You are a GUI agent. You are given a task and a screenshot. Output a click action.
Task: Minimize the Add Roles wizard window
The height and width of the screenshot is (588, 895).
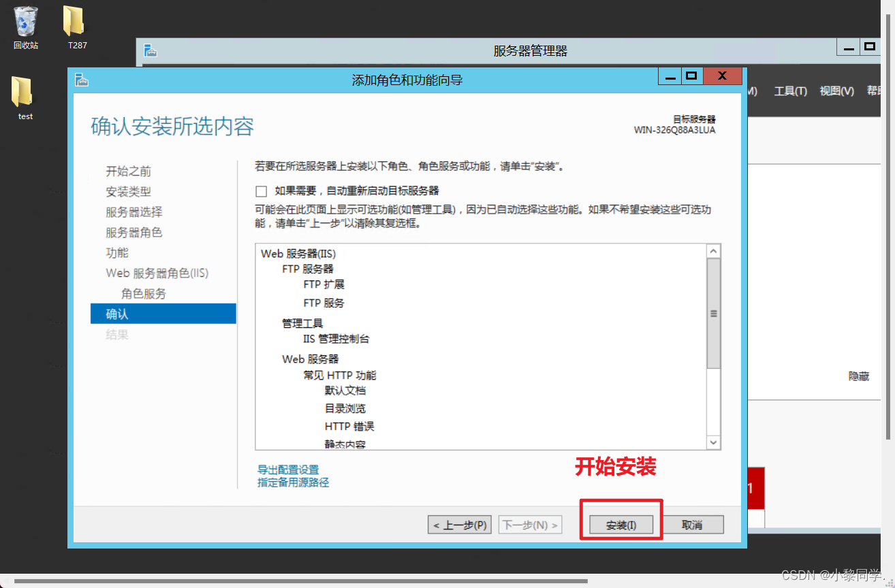(669, 76)
